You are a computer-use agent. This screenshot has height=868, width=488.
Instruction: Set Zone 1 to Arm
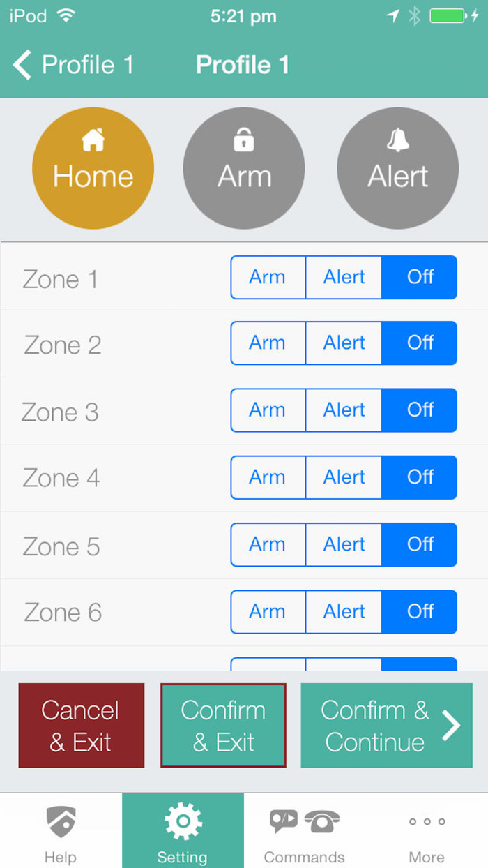tap(268, 277)
